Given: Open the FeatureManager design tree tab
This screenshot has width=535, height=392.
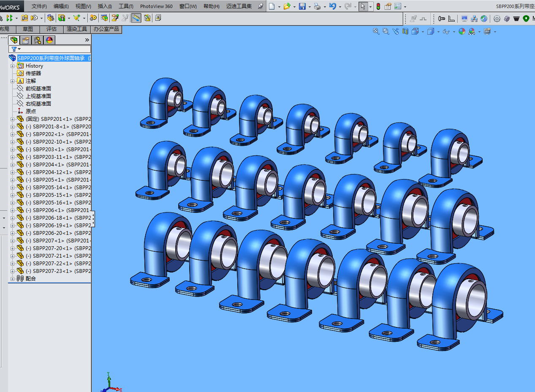Looking at the screenshot, I should click(14, 40).
